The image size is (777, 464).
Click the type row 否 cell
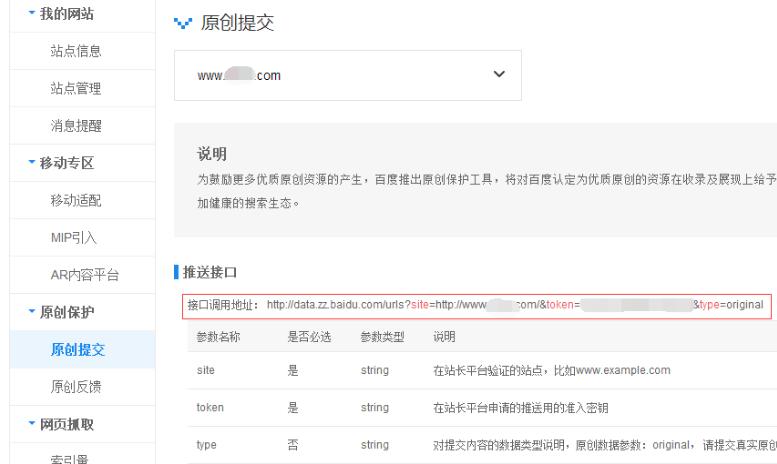coord(293,445)
